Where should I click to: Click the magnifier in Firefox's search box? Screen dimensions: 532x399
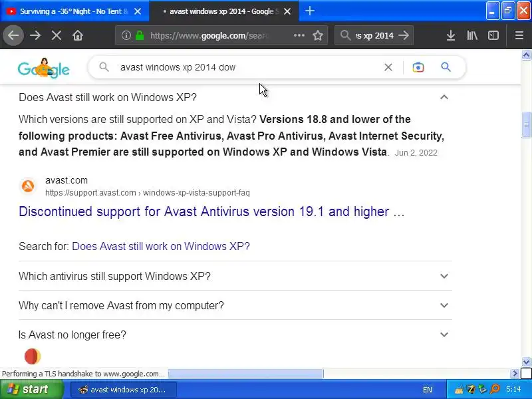(x=345, y=35)
